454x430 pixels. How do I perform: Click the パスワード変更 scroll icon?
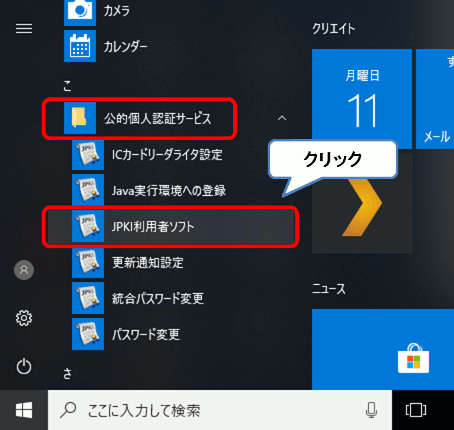point(88,334)
